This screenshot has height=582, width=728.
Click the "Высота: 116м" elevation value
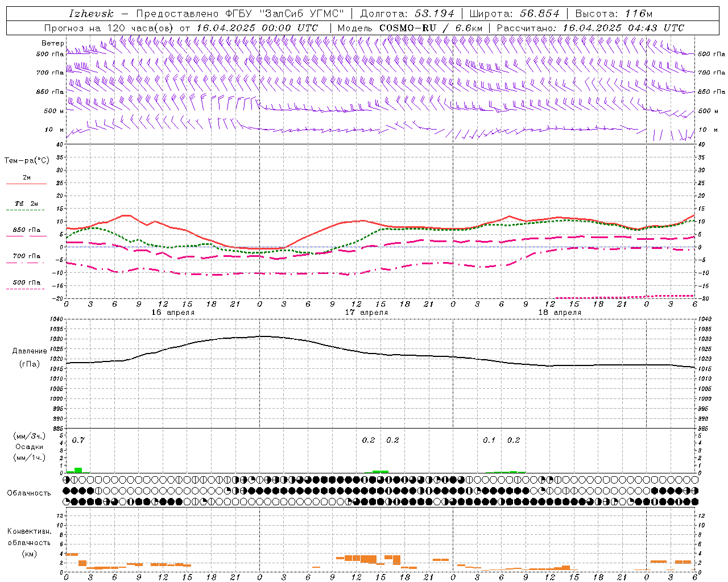tap(614, 14)
